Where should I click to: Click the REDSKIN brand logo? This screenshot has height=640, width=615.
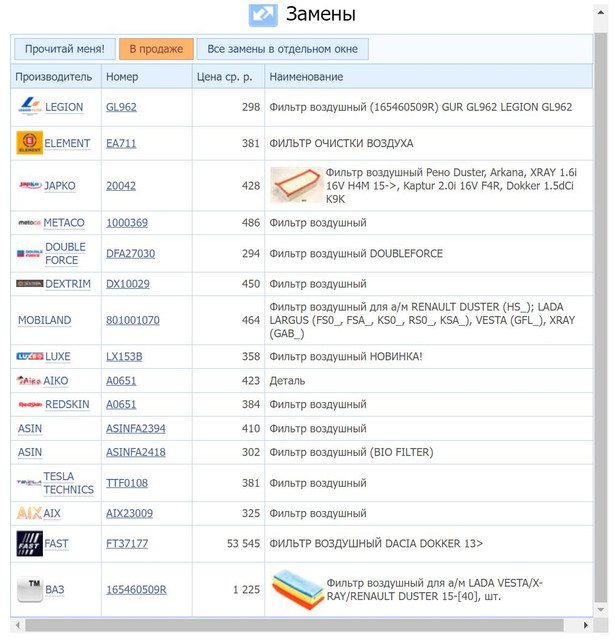pyautogui.click(x=30, y=404)
